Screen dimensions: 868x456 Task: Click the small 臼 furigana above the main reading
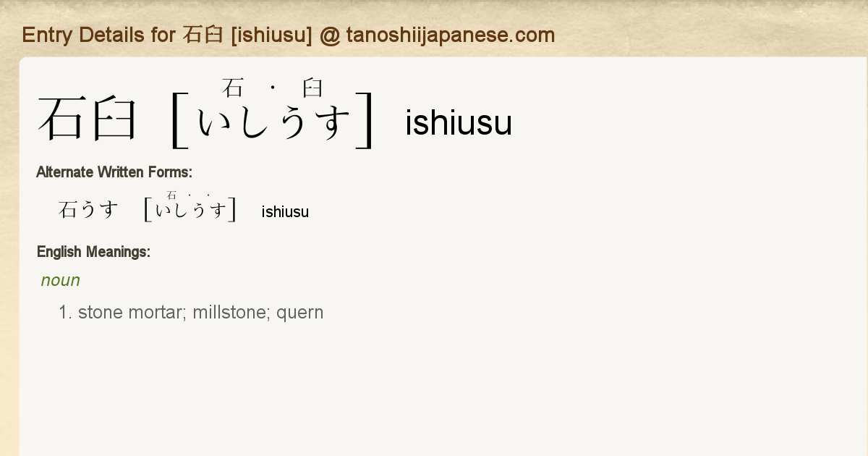click(x=312, y=88)
